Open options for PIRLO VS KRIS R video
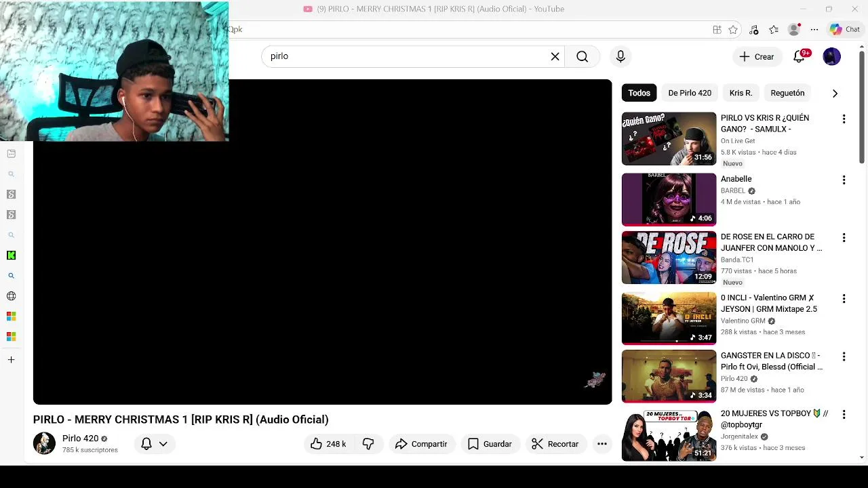Image resolution: width=868 pixels, height=488 pixels. coord(844,119)
